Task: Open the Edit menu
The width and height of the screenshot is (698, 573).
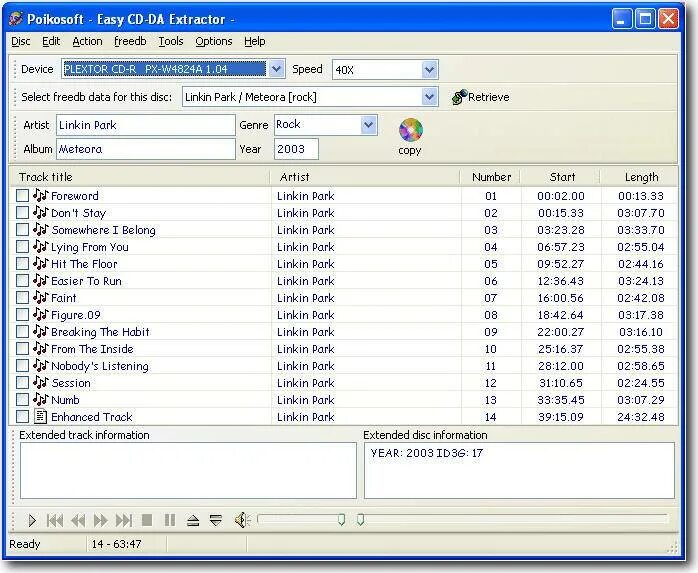Action: (51, 41)
